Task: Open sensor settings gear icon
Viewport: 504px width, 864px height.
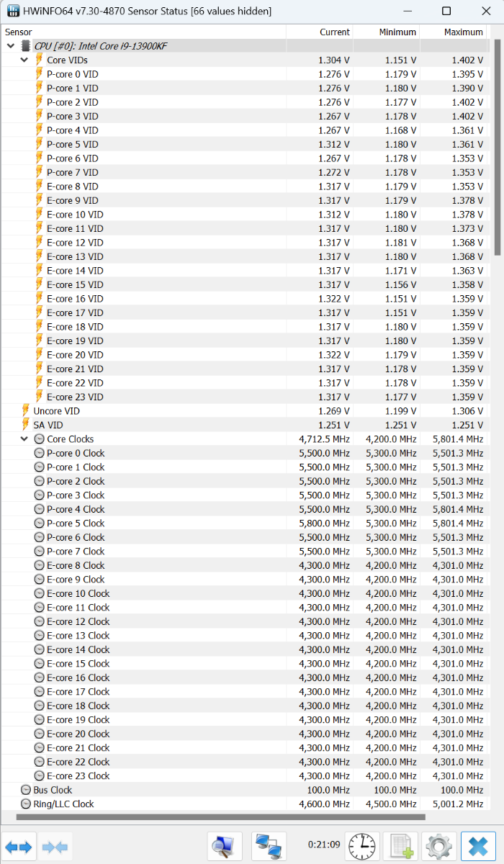Action: 438,846
